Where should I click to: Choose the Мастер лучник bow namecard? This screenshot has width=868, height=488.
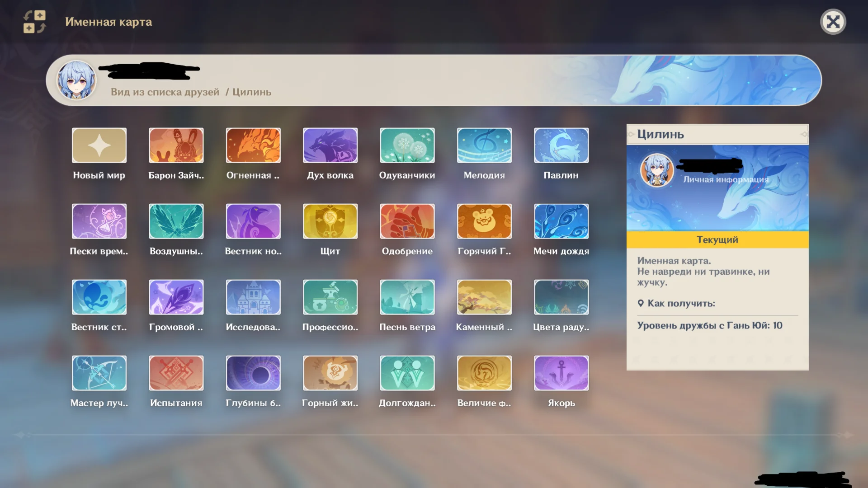tap(99, 373)
